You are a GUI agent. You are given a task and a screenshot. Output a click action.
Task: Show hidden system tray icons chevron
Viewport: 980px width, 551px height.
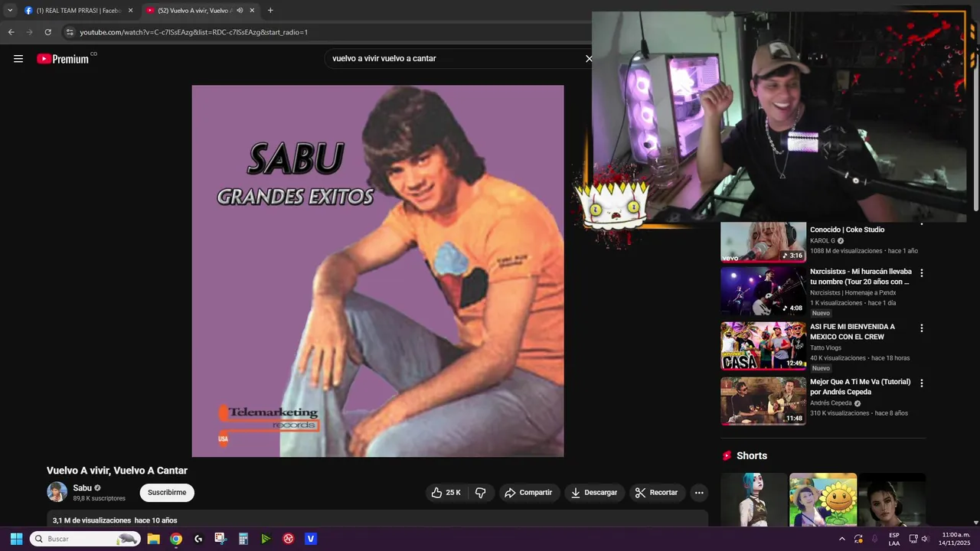pyautogui.click(x=842, y=539)
